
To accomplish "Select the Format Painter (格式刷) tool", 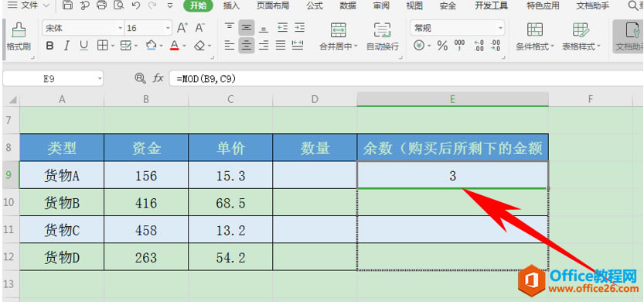I will pyautogui.click(x=19, y=36).
